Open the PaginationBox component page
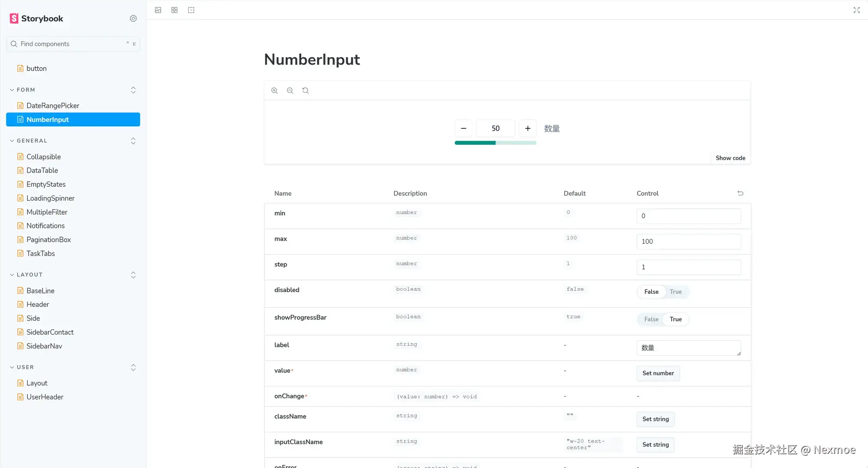The height and width of the screenshot is (468, 868). coord(49,240)
